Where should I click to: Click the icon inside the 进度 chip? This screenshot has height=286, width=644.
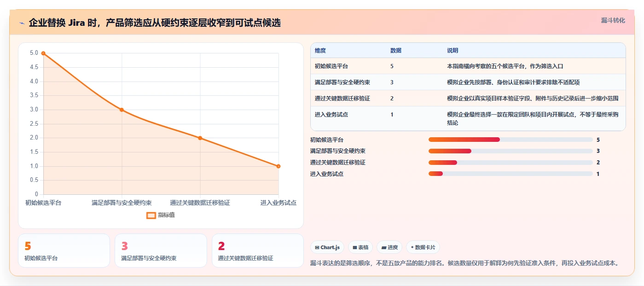(383, 248)
